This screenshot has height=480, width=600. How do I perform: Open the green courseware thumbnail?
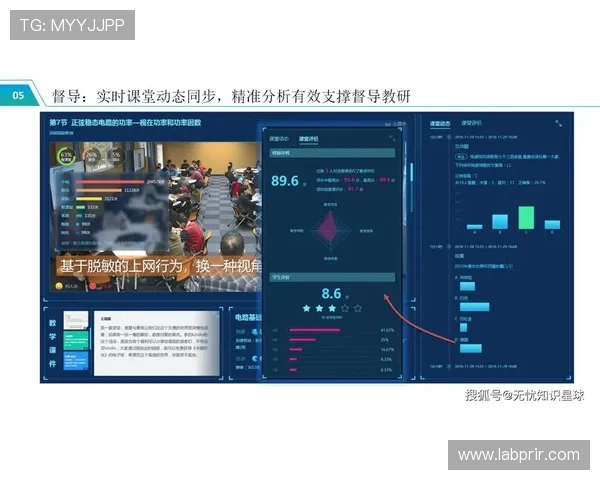coord(76,340)
